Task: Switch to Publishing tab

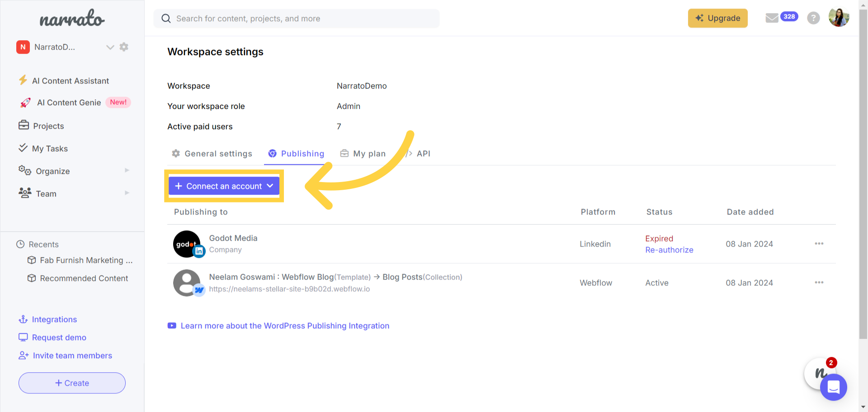Action: [x=296, y=154]
